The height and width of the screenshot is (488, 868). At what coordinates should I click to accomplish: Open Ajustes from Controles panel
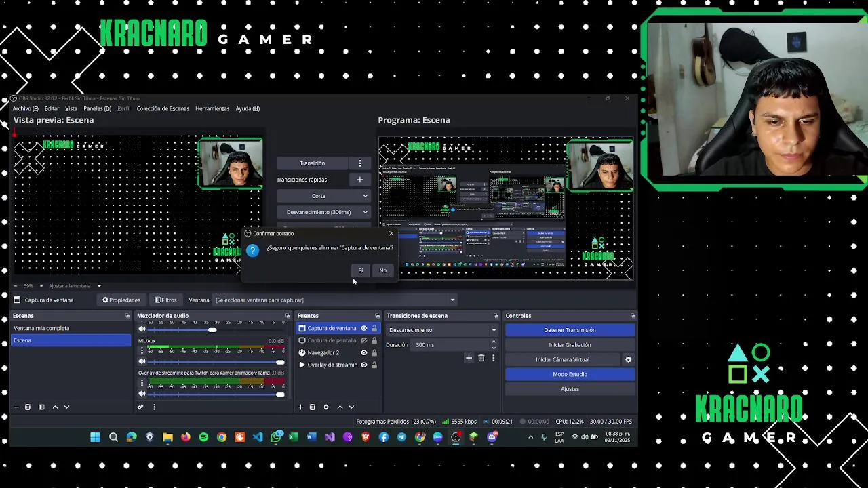pyautogui.click(x=570, y=389)
